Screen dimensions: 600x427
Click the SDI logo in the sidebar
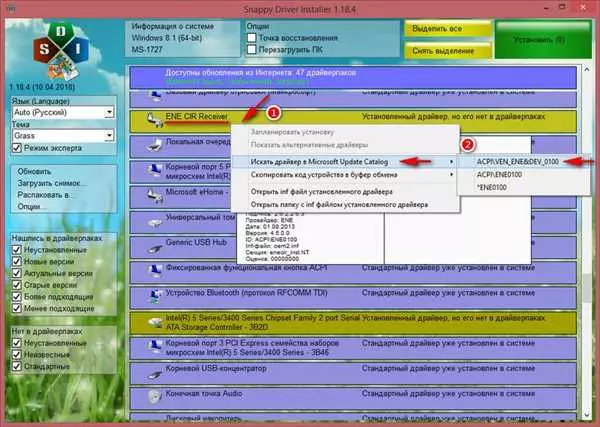click(61, 51)
